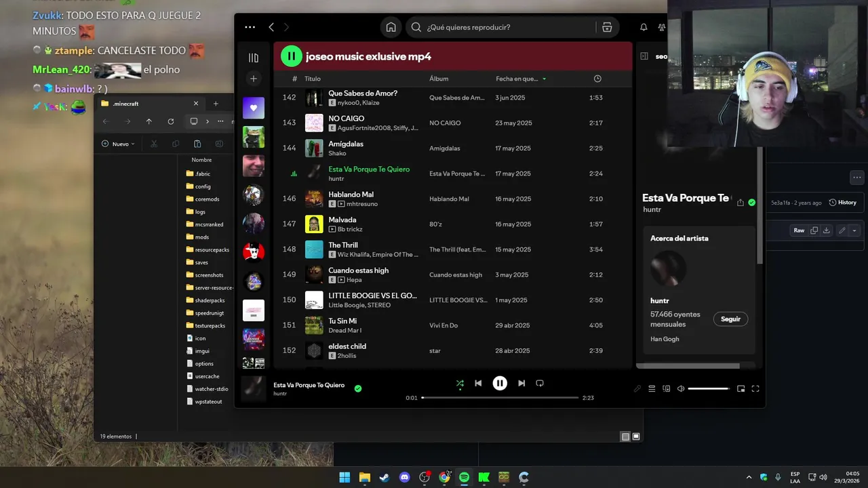Screen dimensions: 868x488
Task: Click the Paste icon in Explorer toolbar
Action: (197, 144)
